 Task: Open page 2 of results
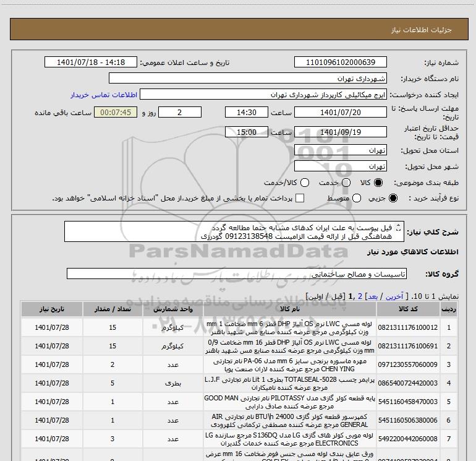[x=360, y=296]
